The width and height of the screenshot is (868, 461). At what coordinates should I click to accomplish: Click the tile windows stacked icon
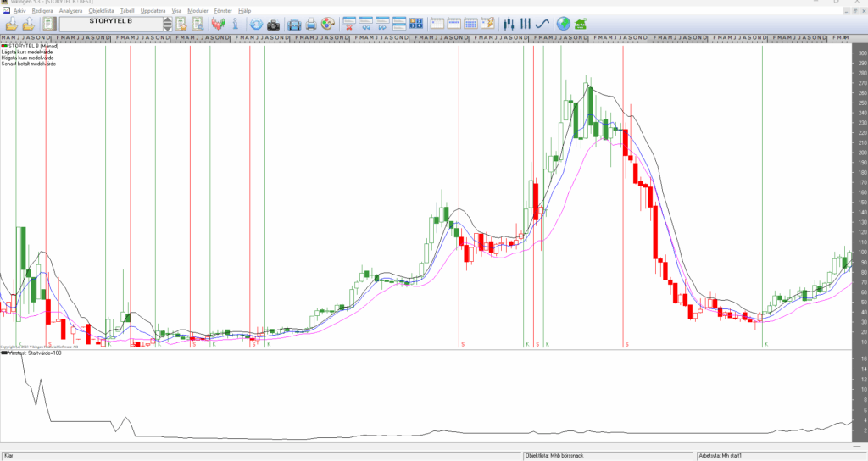(x=399, y=24)
